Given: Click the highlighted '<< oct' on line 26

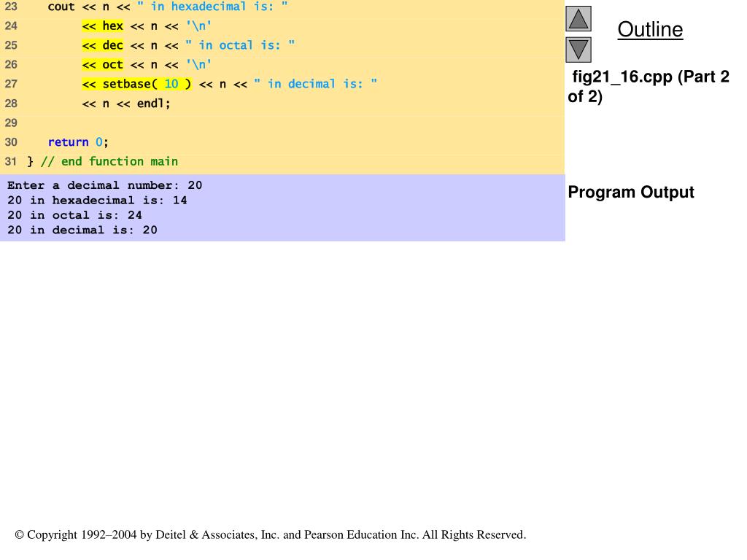Looking at the screenshot, I should 102,65.
